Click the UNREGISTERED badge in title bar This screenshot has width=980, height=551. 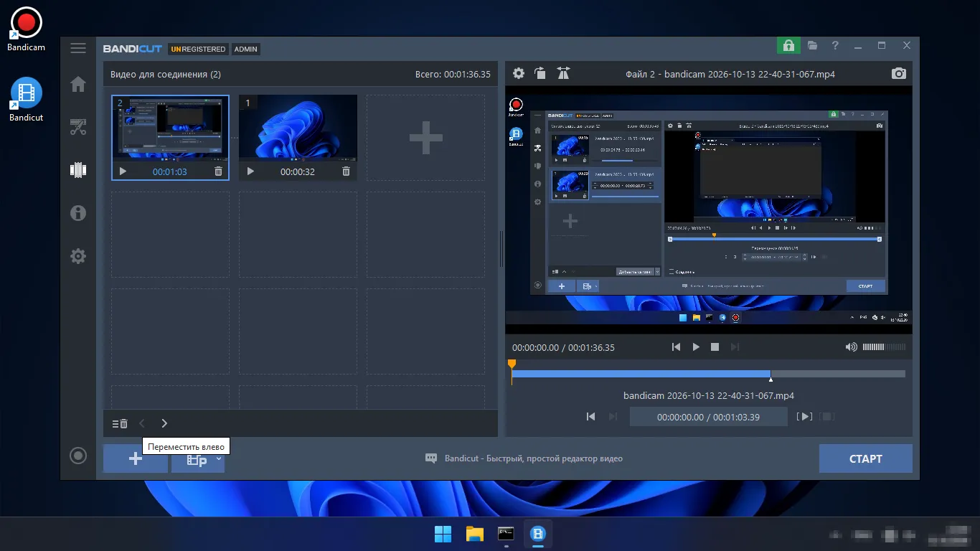click(198, 50)
